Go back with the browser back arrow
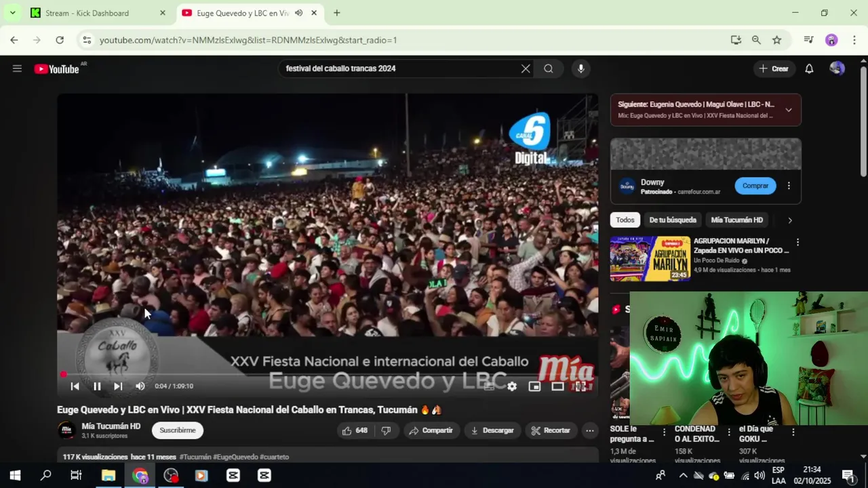The width and height of the screenshot is (868, 488). pyautogui.click(x=14, y=40)
